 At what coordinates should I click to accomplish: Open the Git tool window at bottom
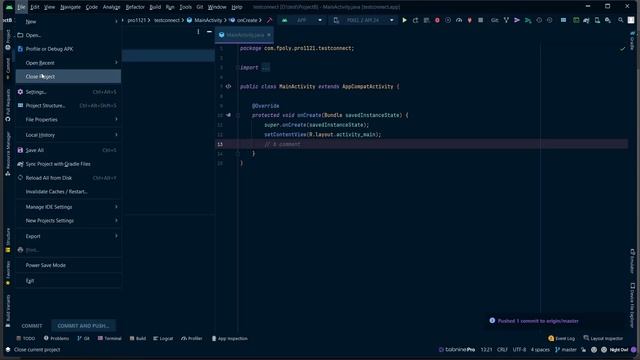click(x=84, y=338)
